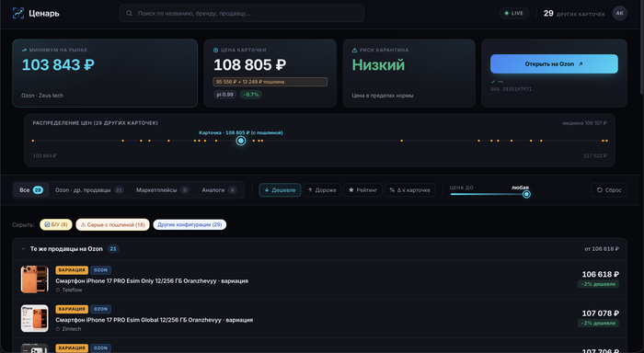Focus the search by name, brand, seller field
Image resolution: width=644 pixels, height=353 pixels.
point(241,13)
